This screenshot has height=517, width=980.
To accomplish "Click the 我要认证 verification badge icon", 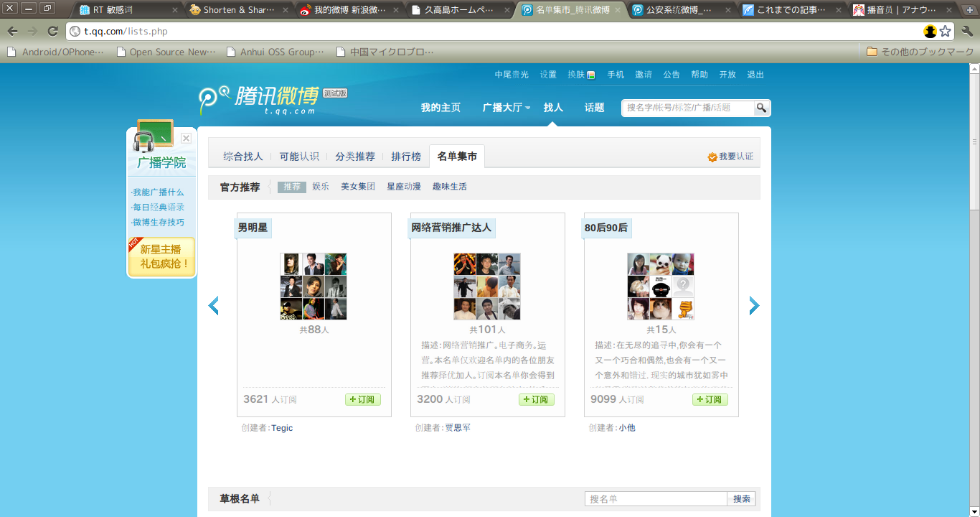I will click(712, 157).
